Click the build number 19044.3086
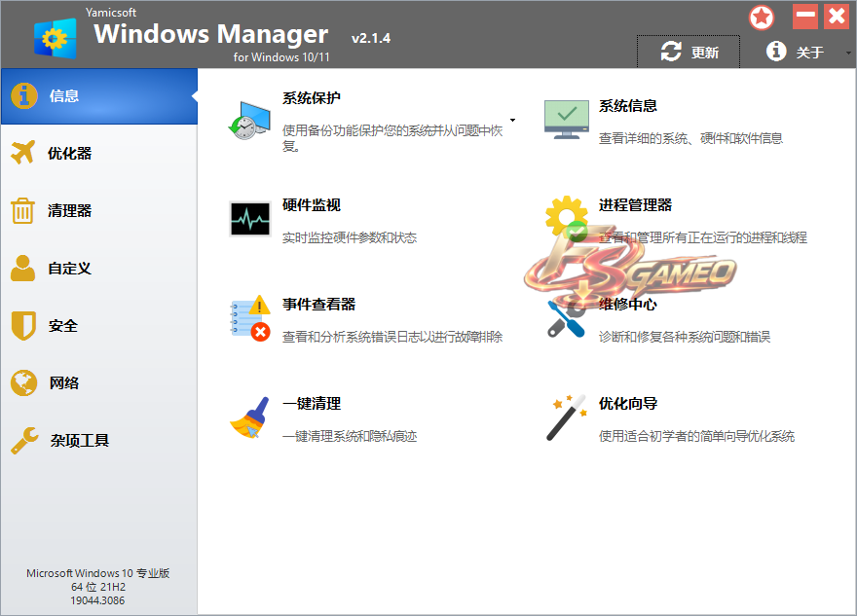The image size is (857, 616). point(97,600)
